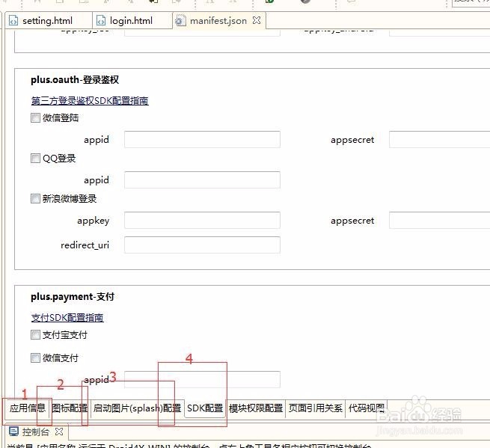Open the 启动图片(splash)配置 tab
The width and height of the screenshot is (490, 448).
[137, 408]
